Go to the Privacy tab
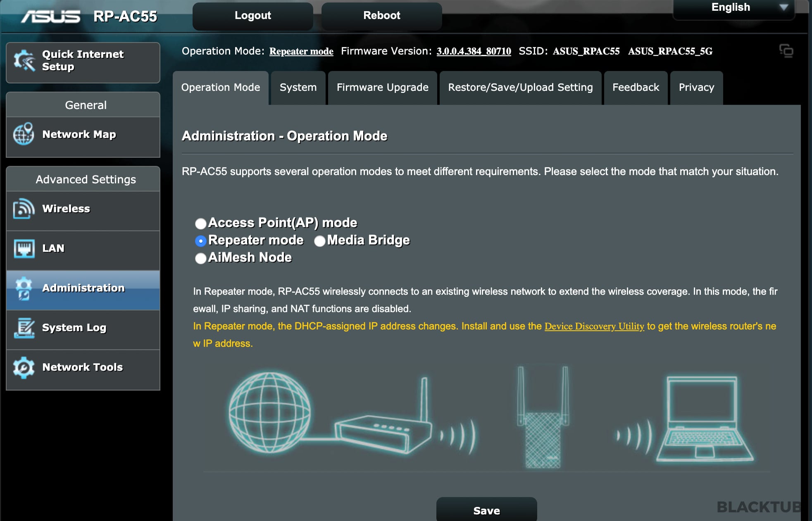Image resolution: width=812 pixels, height=521 pixels. pyautogui.click(x=696, y=88)
